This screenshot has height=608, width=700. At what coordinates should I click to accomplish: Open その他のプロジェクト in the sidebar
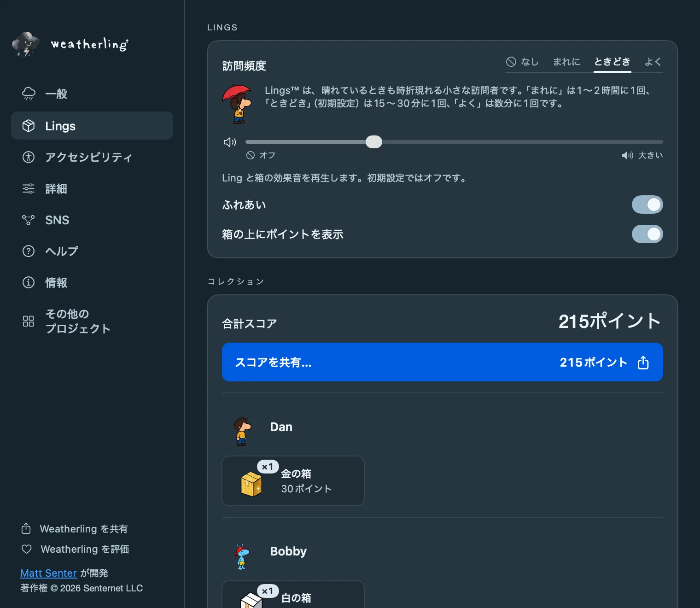click(92, 321)
